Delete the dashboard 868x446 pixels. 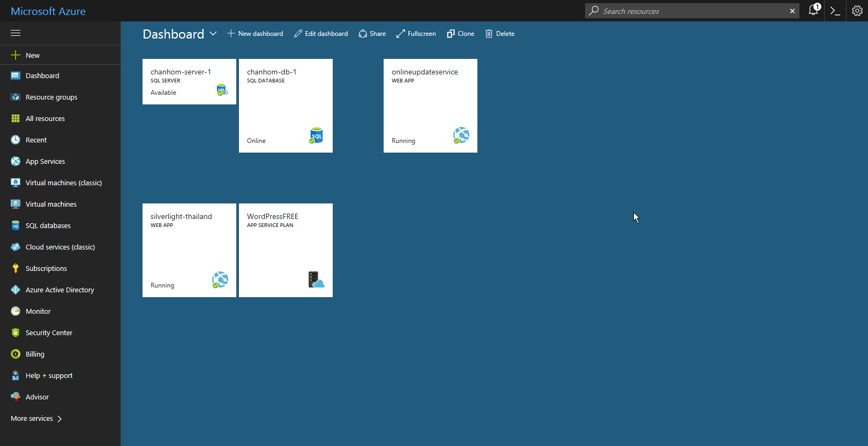tap(500, 34)
